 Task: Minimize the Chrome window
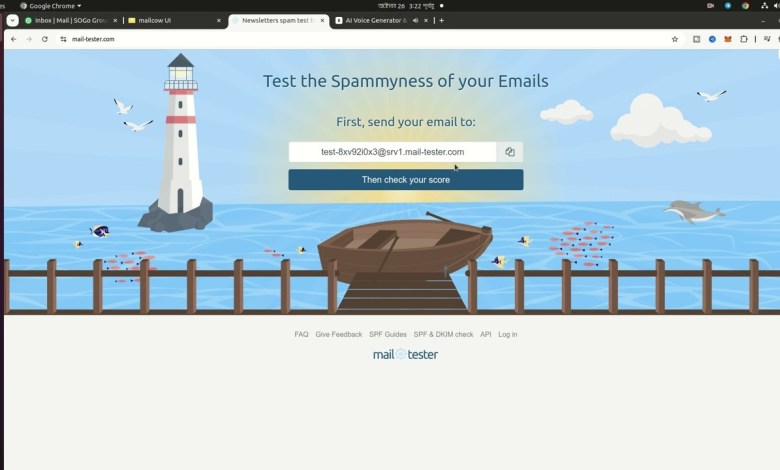click(763, 20)
